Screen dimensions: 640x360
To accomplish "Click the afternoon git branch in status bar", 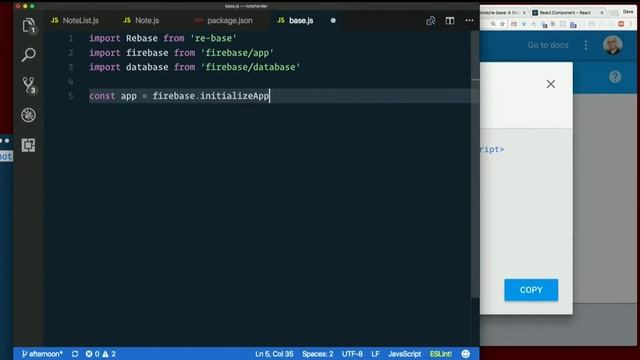I will pyautogui.click(x=42, y=354).
